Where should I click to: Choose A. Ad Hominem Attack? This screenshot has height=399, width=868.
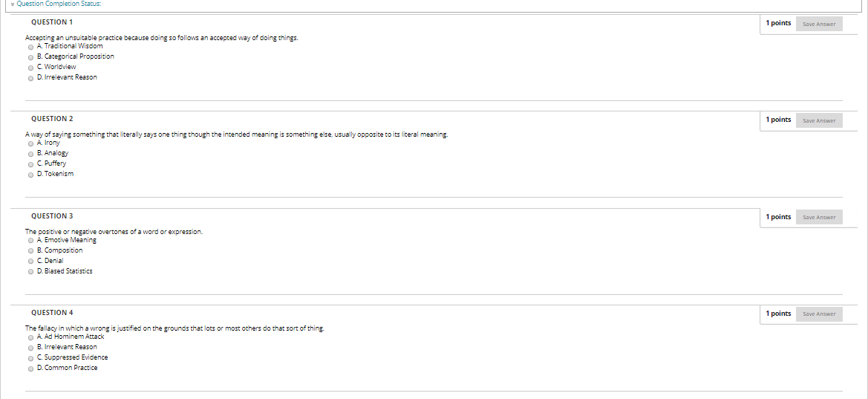(30, 337)
